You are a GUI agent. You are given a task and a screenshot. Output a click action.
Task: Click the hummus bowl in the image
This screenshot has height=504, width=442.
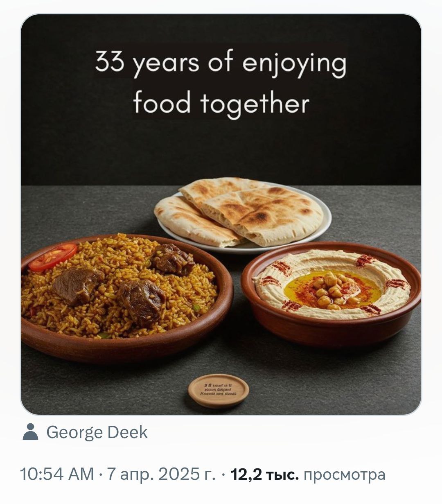click(x=331, y=291)
